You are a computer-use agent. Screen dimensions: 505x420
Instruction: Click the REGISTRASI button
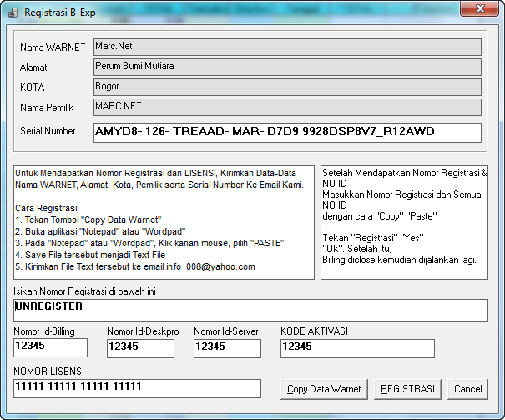407,389
